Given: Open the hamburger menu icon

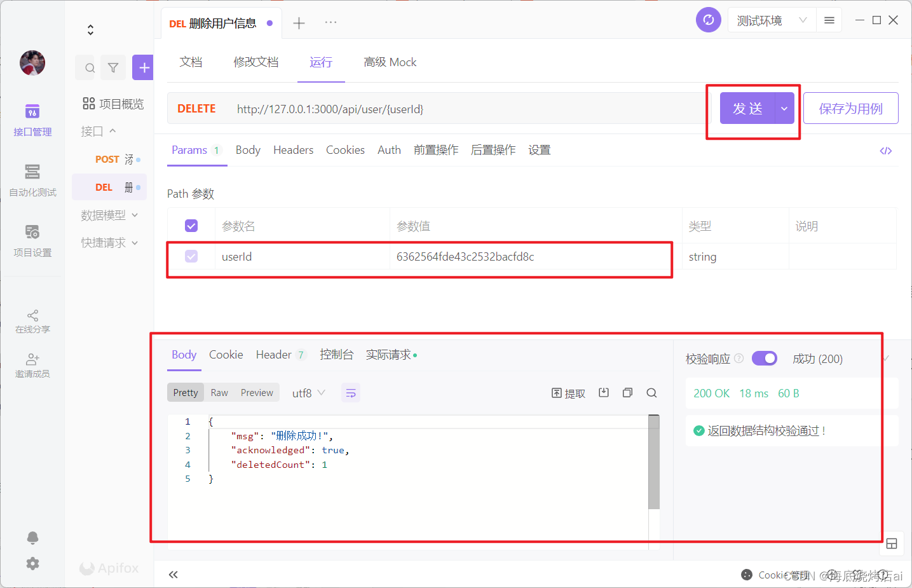Looking at the screenshot, I should pos(829,20).
